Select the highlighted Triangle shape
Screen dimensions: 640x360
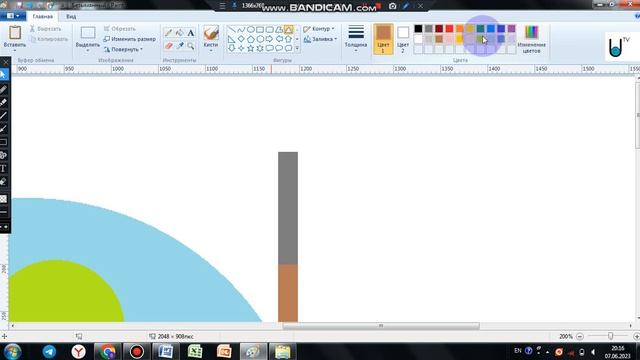[x=289, y=29]
